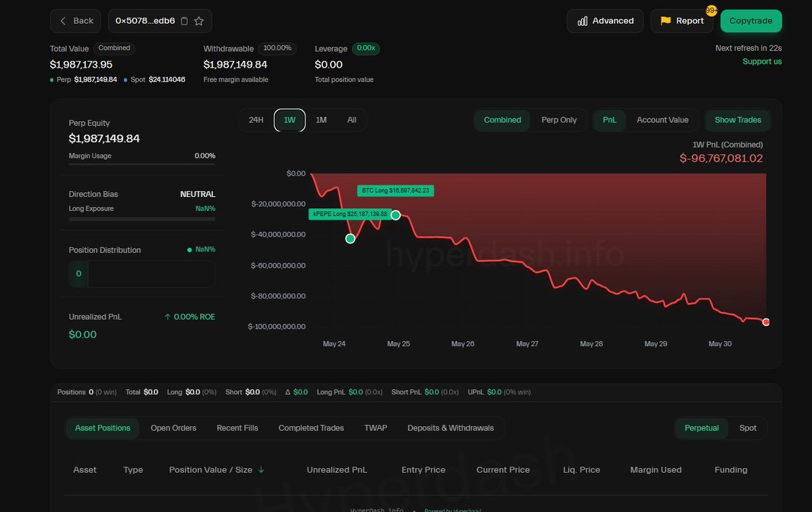
Task: Show PnL on the chart
Action: coord(610,120)
